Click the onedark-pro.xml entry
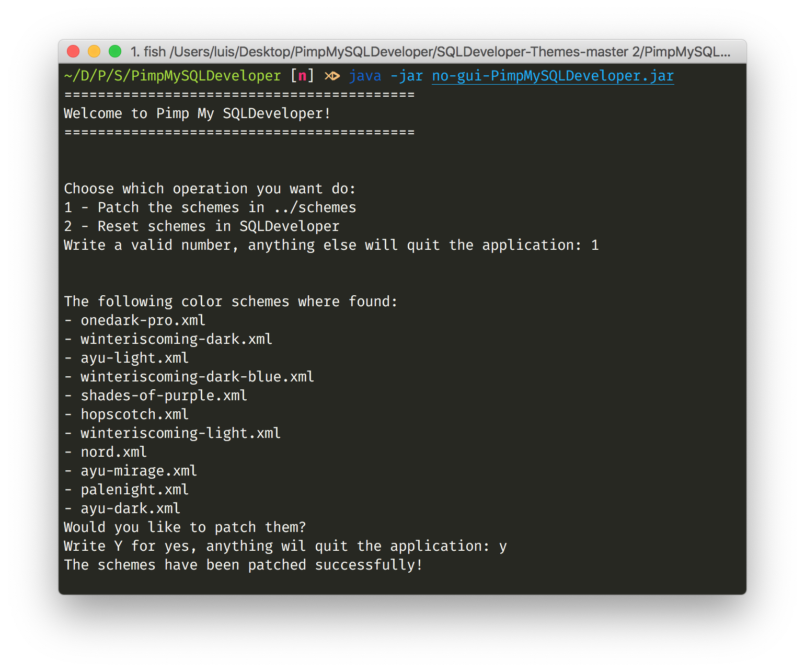This screenshot has width=805, height=672. pyautogui.click(x=135, y=320)
